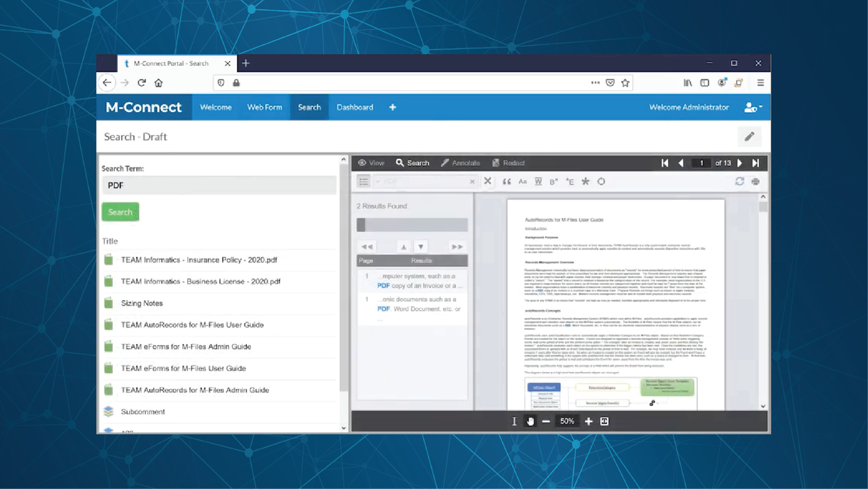Select the Search nav item

tap(309, 108)
